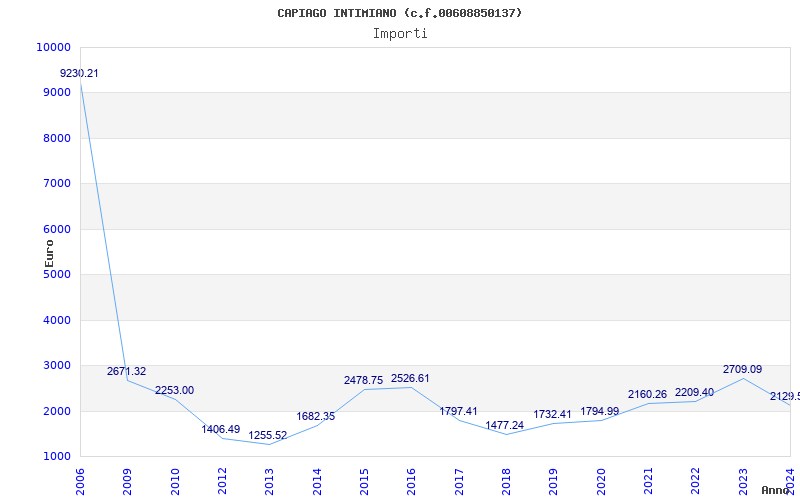Select data label 2253.00
Viewport: 800px width, 500px height.
coord(174,390)
